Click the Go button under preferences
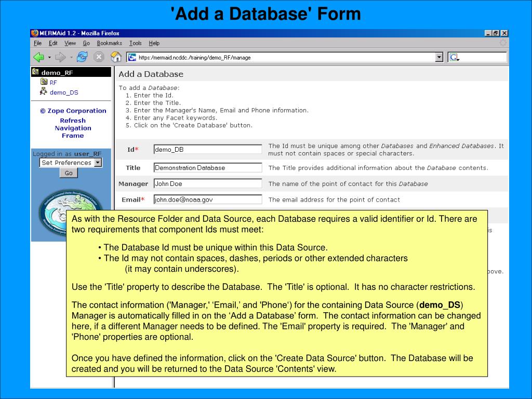This screenshot has width=532, height=399. click(x=69, y=173)
